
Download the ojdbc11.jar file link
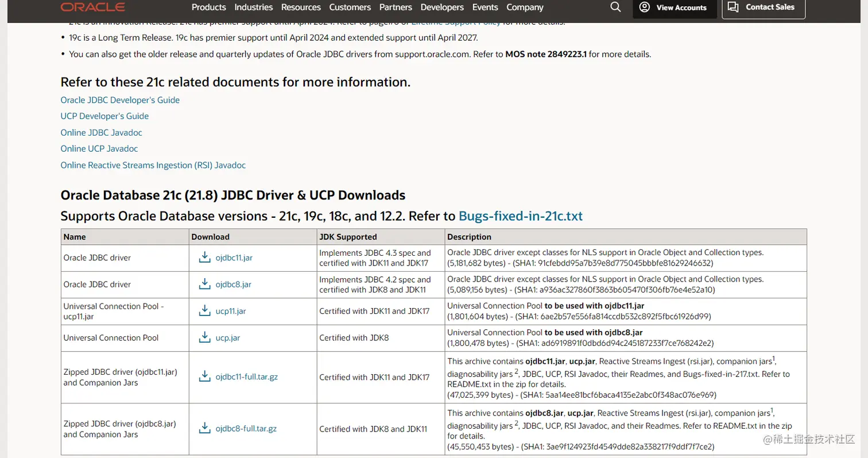(234, 258)
